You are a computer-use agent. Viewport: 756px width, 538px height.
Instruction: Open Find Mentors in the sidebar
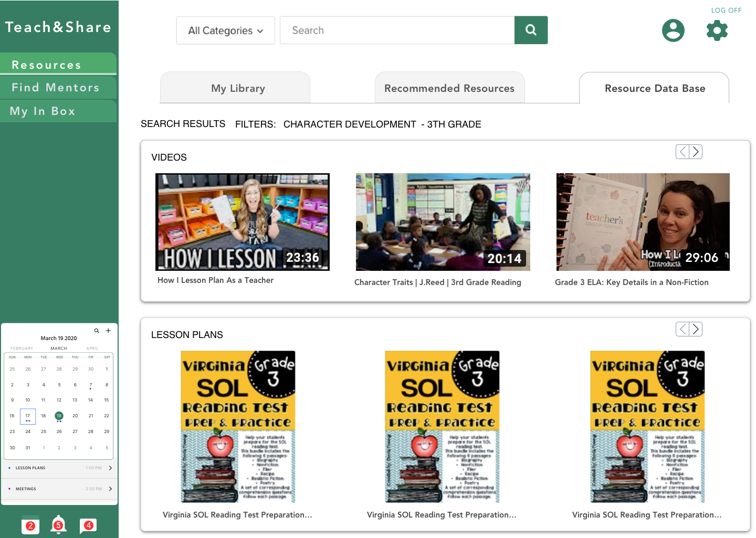pyautogui.click(x=56, y=88)
